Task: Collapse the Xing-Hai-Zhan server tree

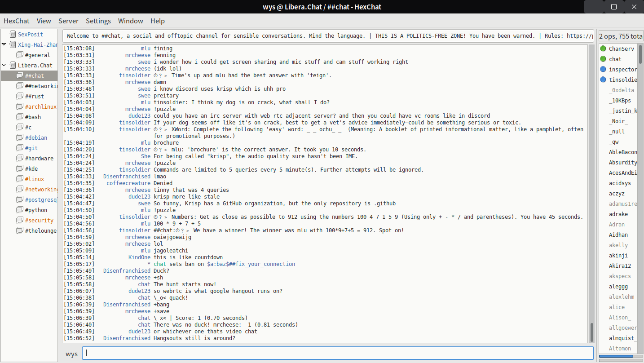Action: click(4, 44)
